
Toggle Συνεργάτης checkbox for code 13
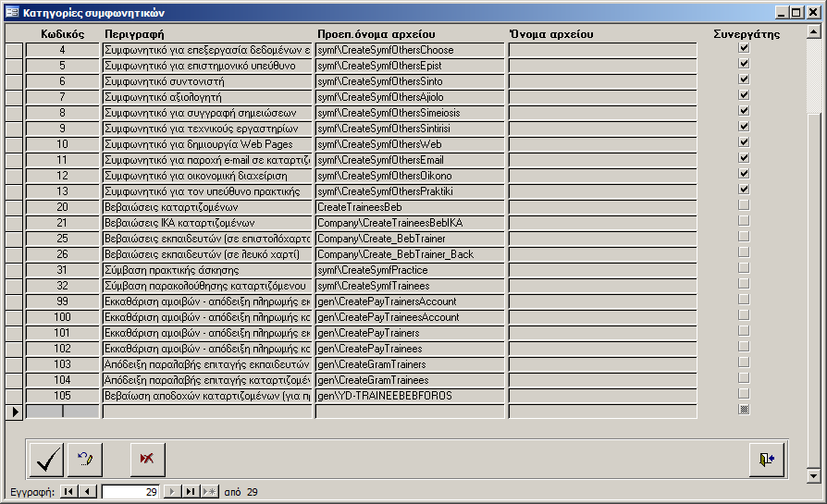tap(744, 190)
